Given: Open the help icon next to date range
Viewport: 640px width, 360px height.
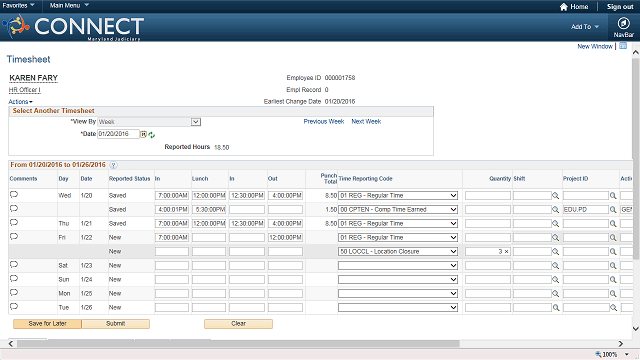Looking at the screenshot, I should tap(113, 165).
